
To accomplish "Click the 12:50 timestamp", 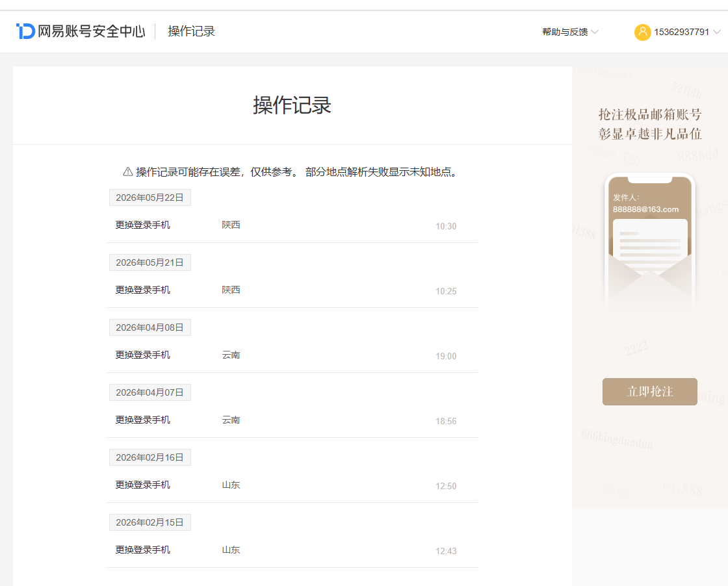I will point(446,486).
